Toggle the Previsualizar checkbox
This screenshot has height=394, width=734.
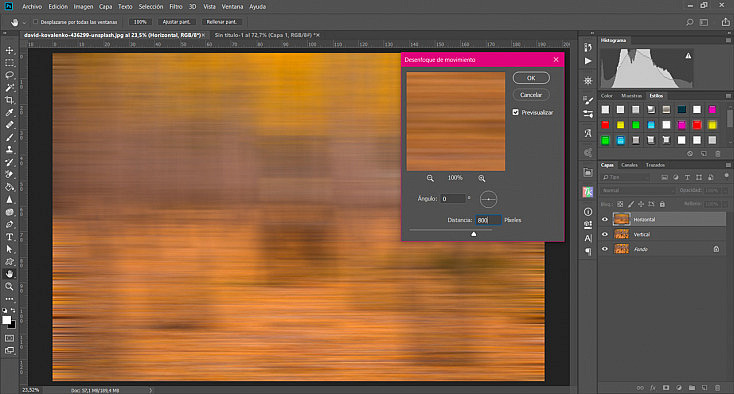(515, 112)
